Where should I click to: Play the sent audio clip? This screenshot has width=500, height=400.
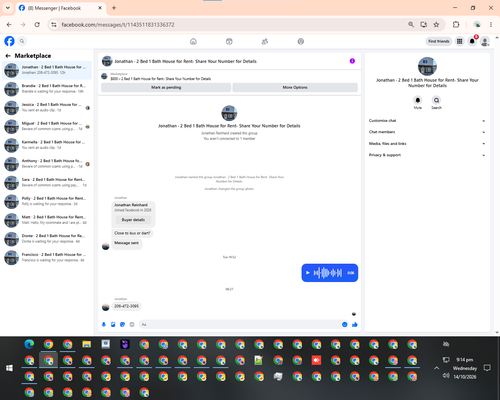pos(308,273)
